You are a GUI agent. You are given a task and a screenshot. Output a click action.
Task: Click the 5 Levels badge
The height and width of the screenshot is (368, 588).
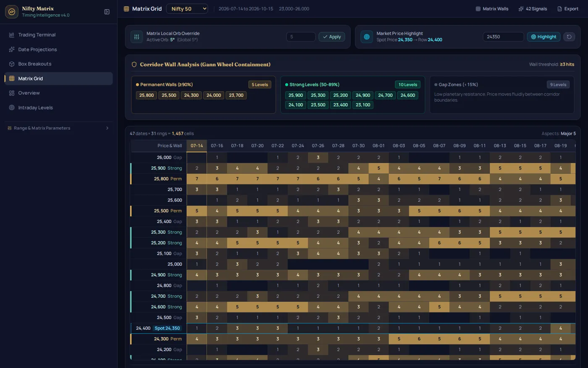pos(260,85)
